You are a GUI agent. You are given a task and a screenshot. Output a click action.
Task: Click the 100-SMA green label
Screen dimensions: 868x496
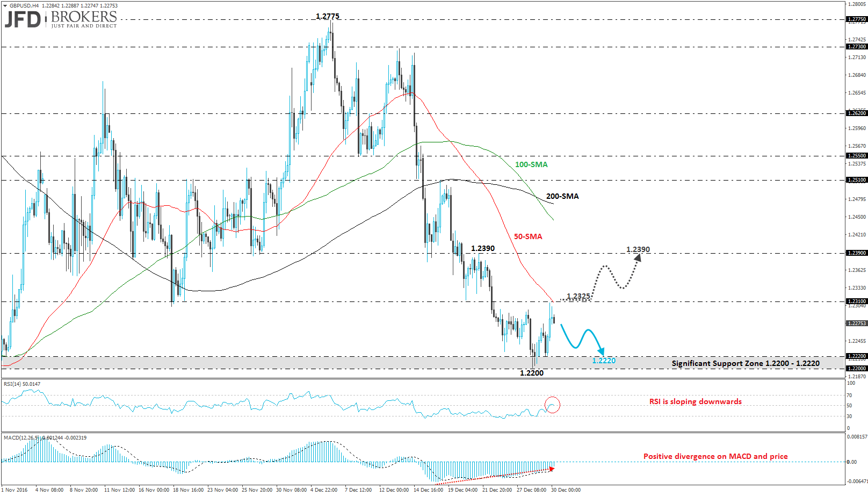pos(531,164)
